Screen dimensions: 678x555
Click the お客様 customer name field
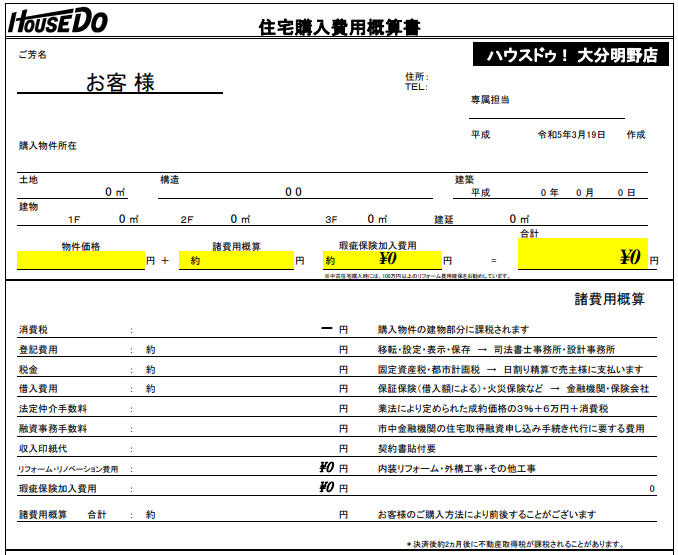point(120,83)
